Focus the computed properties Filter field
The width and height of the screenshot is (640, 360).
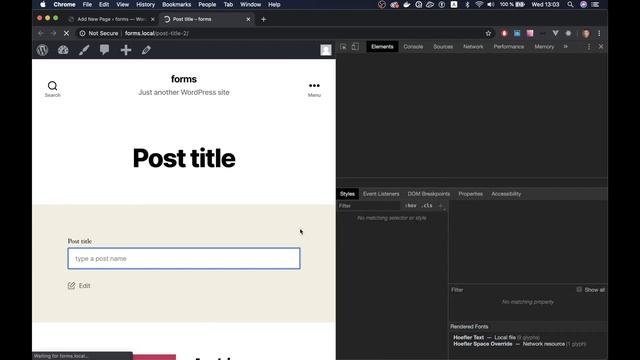[x=510, y=290]
